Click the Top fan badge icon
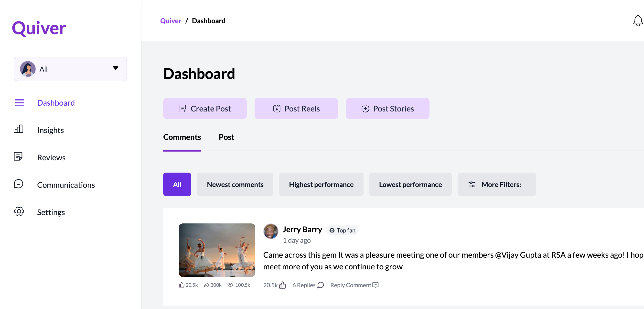This screenshot has height=309, width=644. click(x=332, y=230)
